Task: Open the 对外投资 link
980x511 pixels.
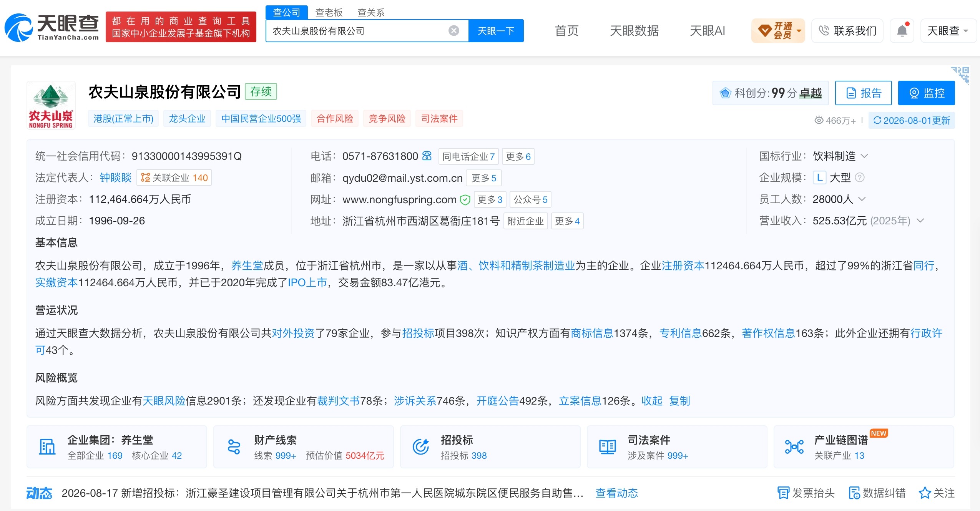Action: tap(293, 333)
